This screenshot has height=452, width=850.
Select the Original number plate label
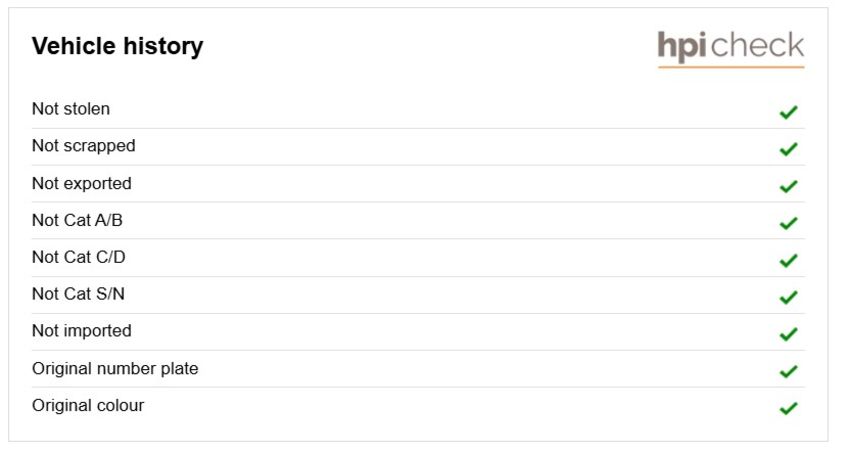(x=115, y=369)
